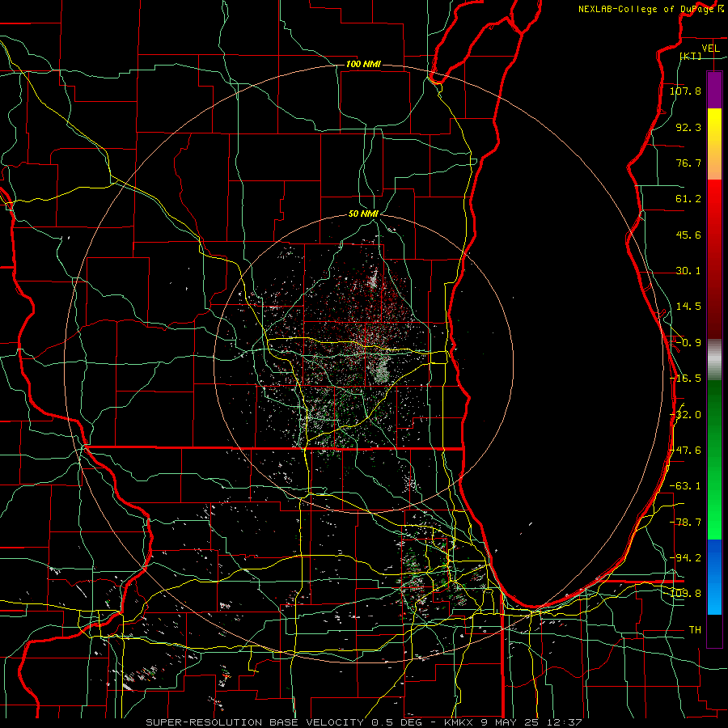This screenshot has width=728, height=728.
Task: Click the SUPER-RESOLUTION BASE VELOCITY caption text
Action: [256, 722]
